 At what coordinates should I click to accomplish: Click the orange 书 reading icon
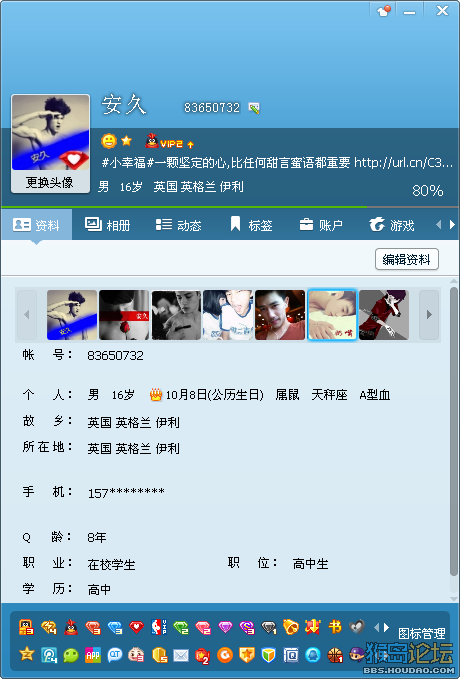click(335, 627)
